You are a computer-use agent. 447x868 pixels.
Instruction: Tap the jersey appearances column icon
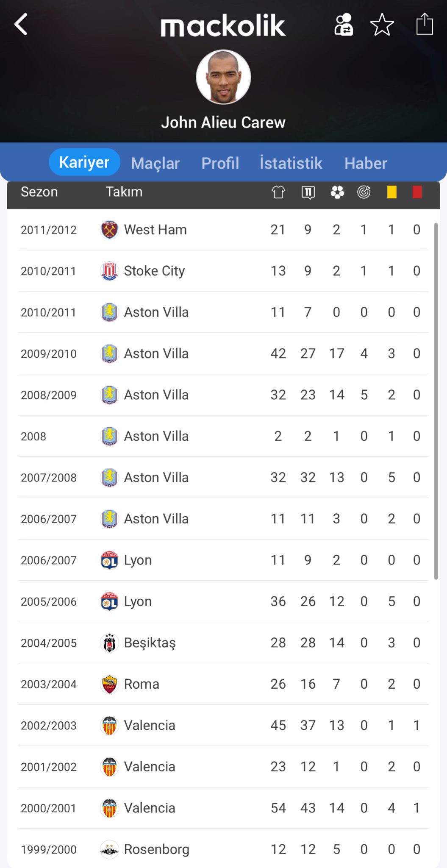(x=278, y=192)
